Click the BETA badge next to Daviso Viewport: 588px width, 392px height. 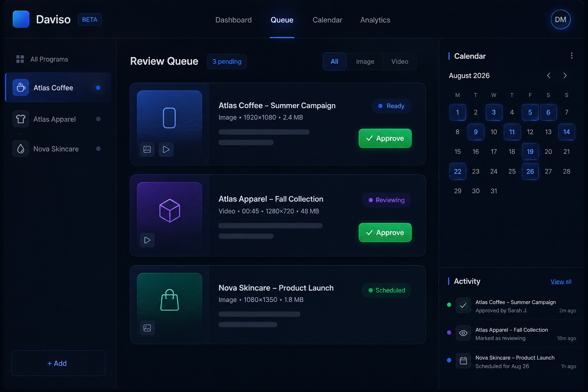click(x=90, y=20)
